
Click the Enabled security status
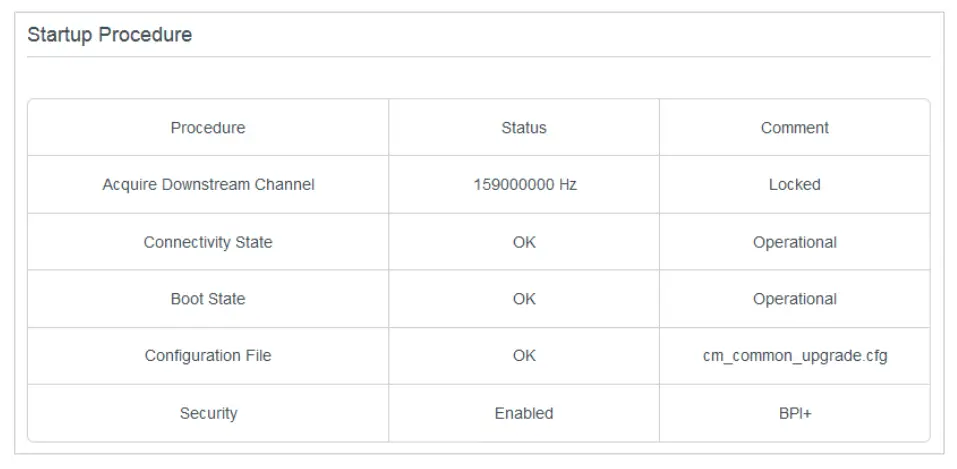(524, 413)
